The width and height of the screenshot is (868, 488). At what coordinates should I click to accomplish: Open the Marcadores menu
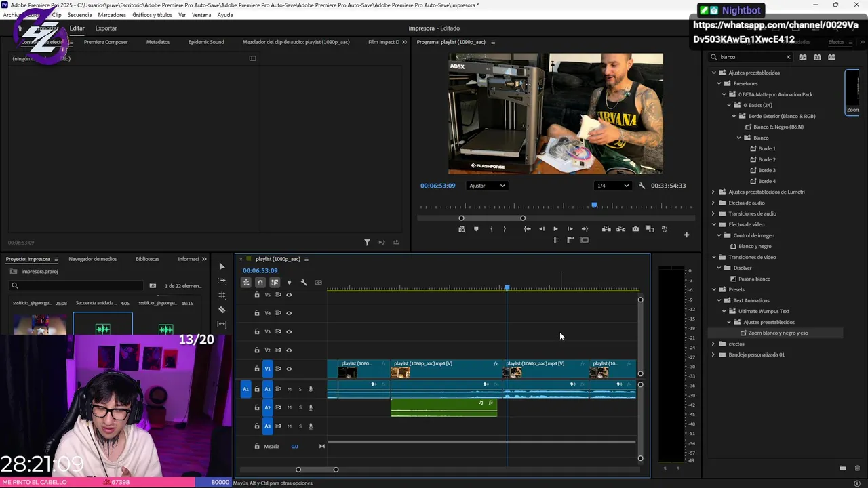112,15
